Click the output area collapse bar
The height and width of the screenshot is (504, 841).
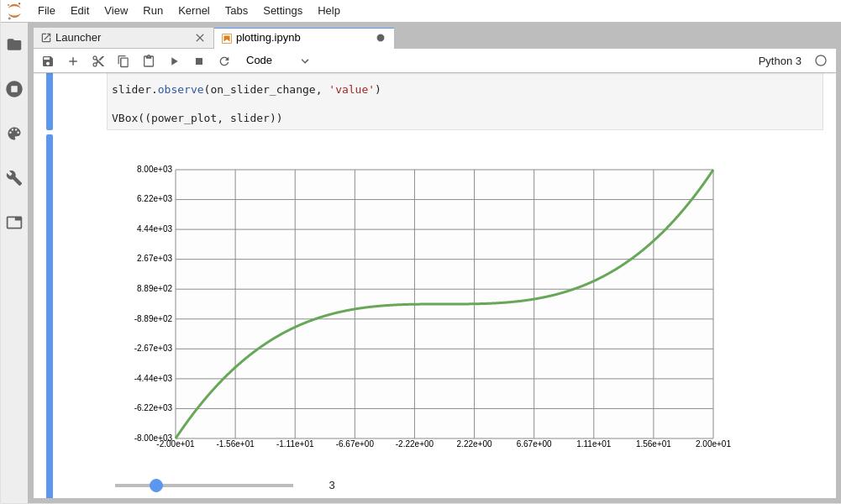(50, 317)
